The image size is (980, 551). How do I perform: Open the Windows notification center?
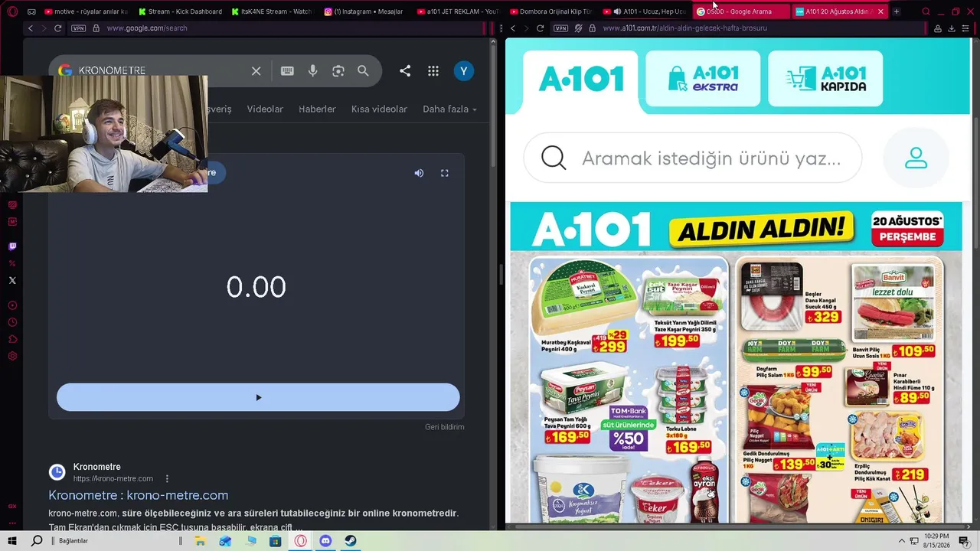[964, 541]
